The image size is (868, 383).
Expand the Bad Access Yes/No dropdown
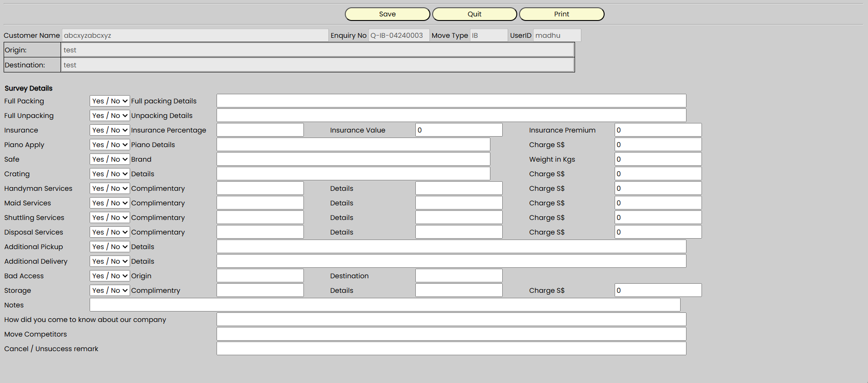pos(110,276)
